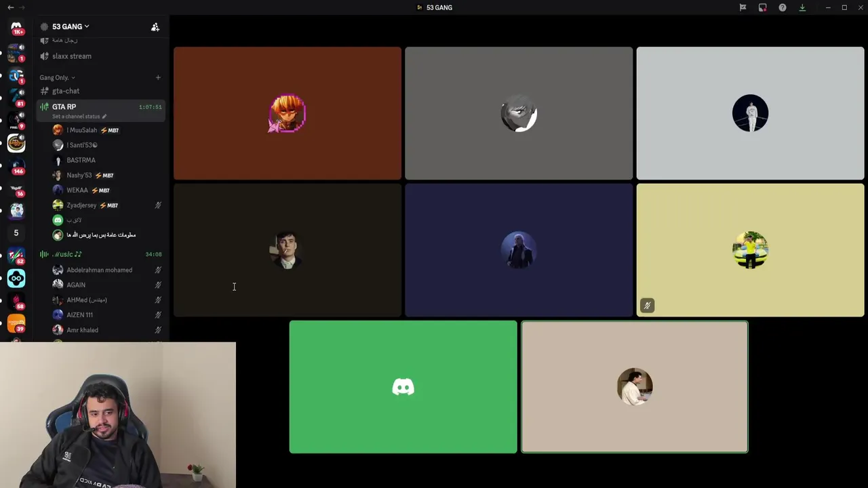This screenshot has width=868, height=488.
Task: Open the light blue avatar server icon
Action: [x=16, y=210]
